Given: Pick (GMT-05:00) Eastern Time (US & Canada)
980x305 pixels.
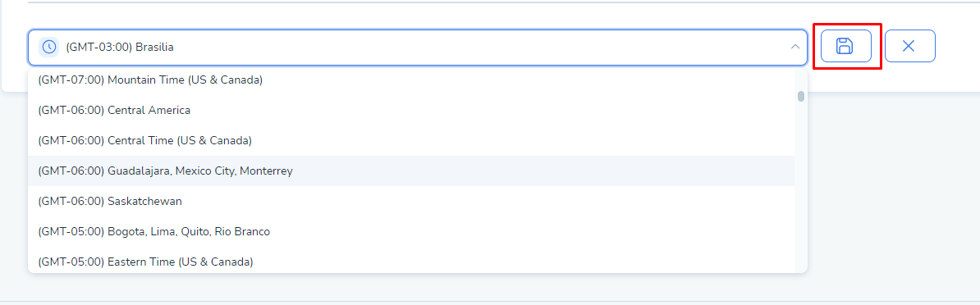Looking at the screenshot, I should (411, 262).
